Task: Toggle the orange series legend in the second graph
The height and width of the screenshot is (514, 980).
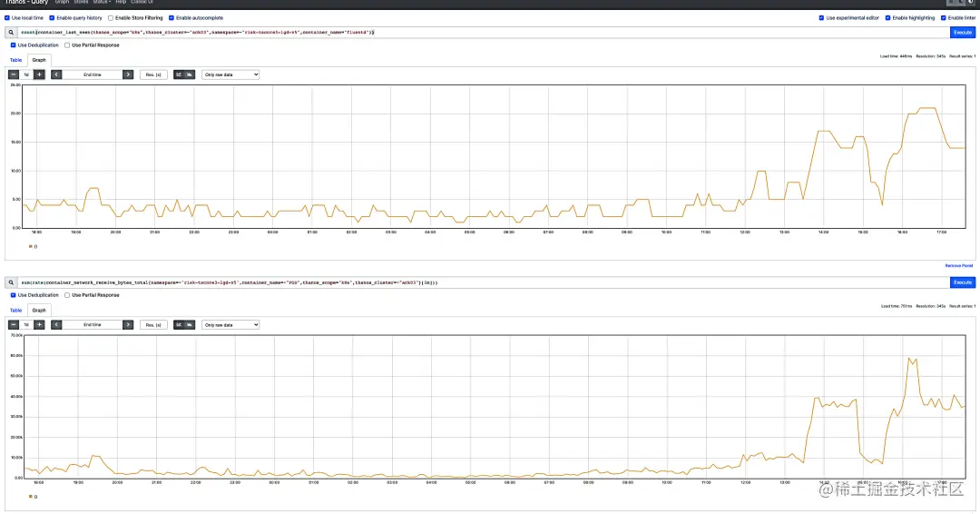Action: coord(34,497)
